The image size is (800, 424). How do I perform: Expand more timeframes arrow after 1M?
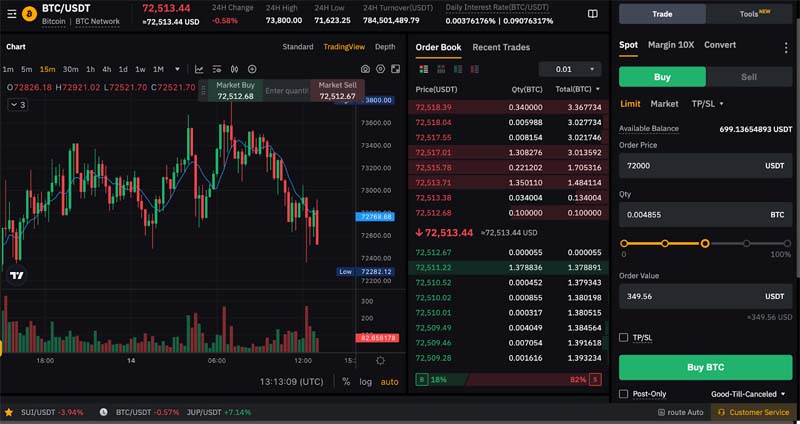[x=177, y=69]
